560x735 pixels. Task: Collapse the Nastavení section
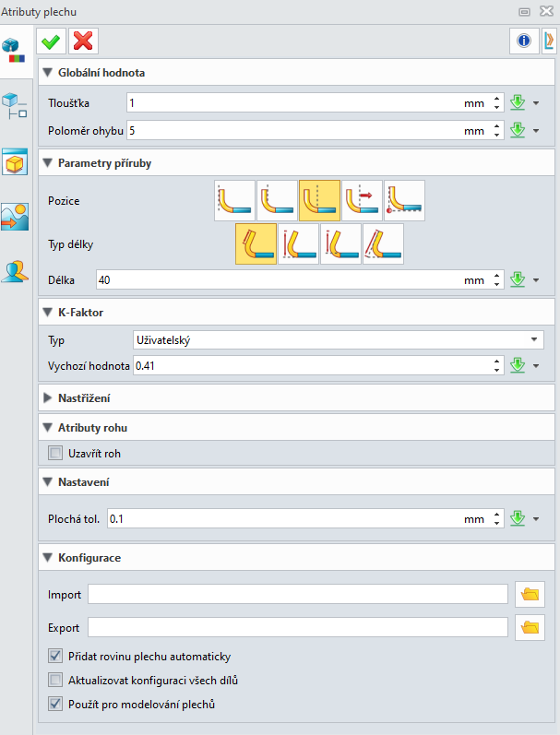click(47, 482)
